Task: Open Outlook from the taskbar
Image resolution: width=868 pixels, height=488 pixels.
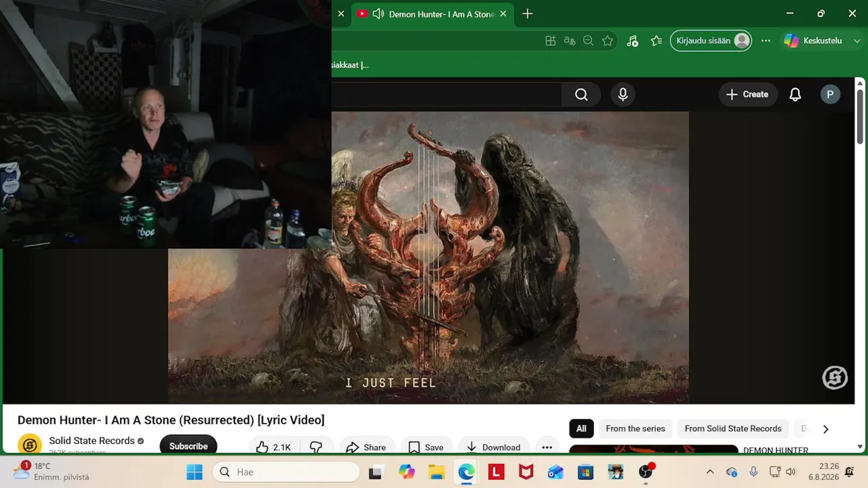Action: (x=555, y=472)
